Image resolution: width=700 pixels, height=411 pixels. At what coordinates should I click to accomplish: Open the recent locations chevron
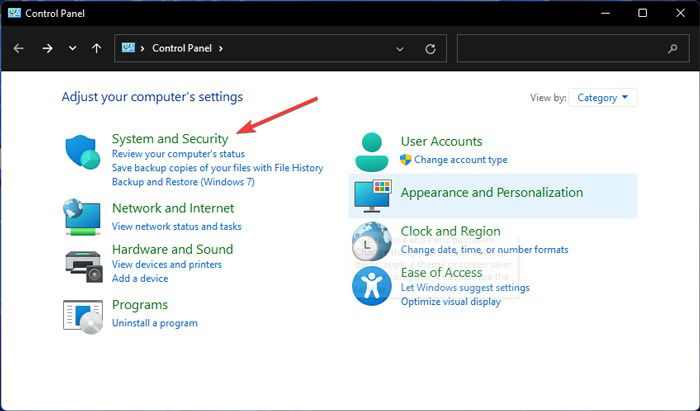pos(72,48)
